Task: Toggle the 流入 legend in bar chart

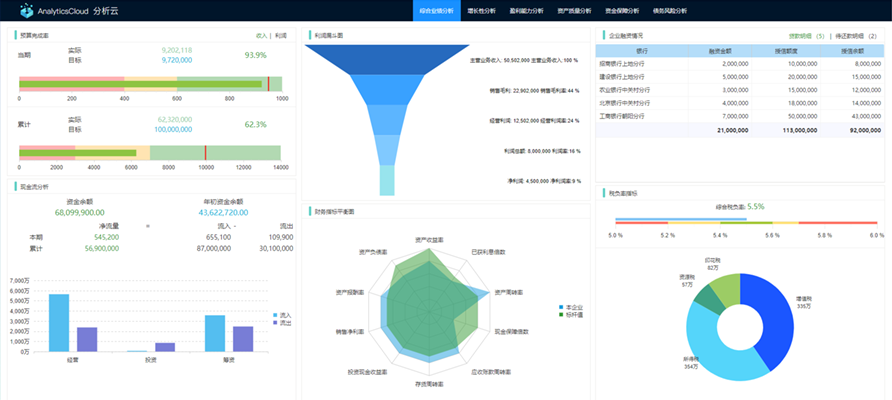Action: (x=281, y=315)
